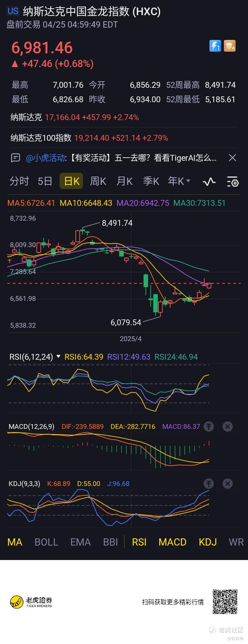Viewport: 248px width, 644px height.
Task: Tap the RSI12:49.63 value
Action: pos(129,357)
